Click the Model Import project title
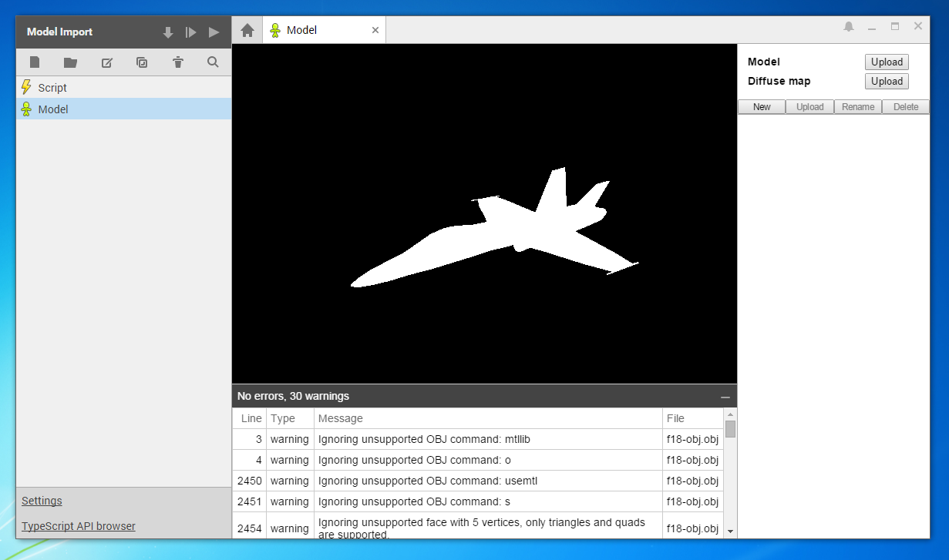Viewport: 949px width, 560px height. [x=59, y=32]
